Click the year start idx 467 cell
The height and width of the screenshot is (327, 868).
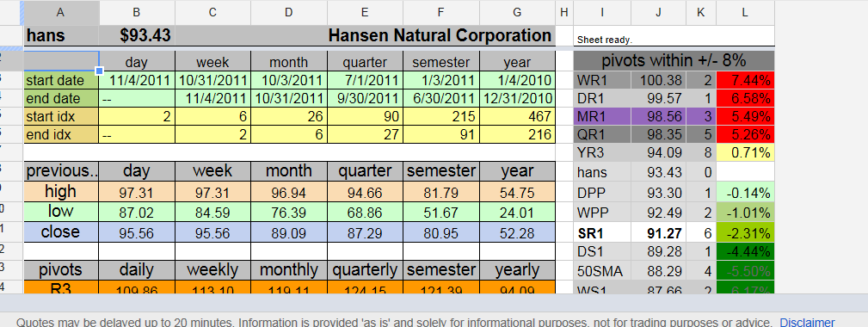coord(517,116)
